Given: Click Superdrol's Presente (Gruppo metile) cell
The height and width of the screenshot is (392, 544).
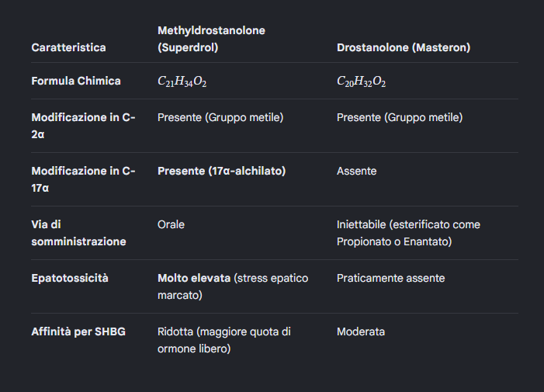Looking at the screenshot, I should pyautogui.click(x=220, y=118).
